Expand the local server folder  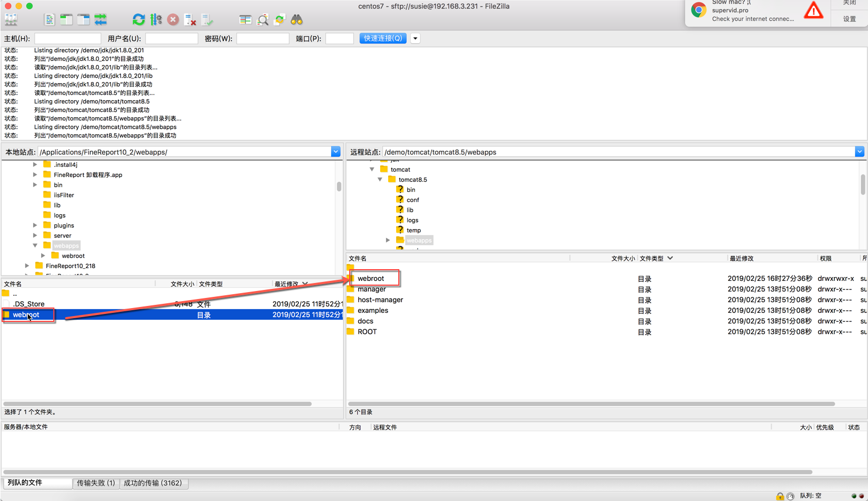click(35, 236)
